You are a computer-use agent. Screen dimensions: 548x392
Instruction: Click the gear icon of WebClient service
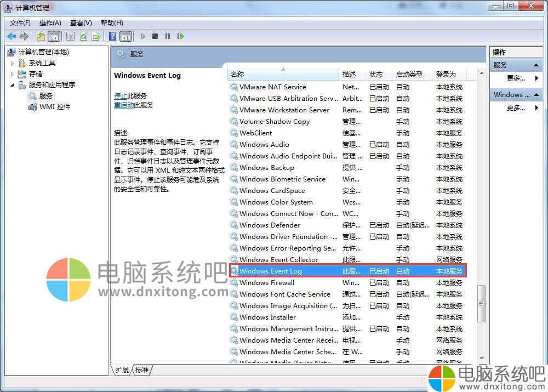(234, 133)
